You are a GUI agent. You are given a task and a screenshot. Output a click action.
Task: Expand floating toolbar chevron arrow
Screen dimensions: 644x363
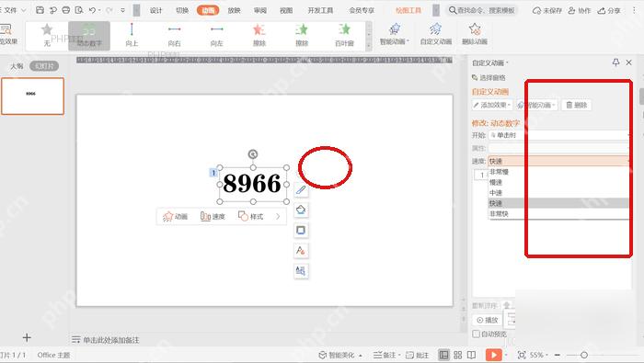coord(278,217)
